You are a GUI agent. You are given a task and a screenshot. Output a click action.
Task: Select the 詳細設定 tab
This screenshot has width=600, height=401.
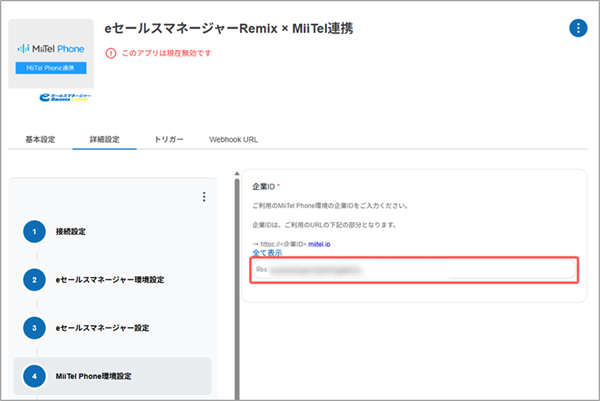pos(97,140)
